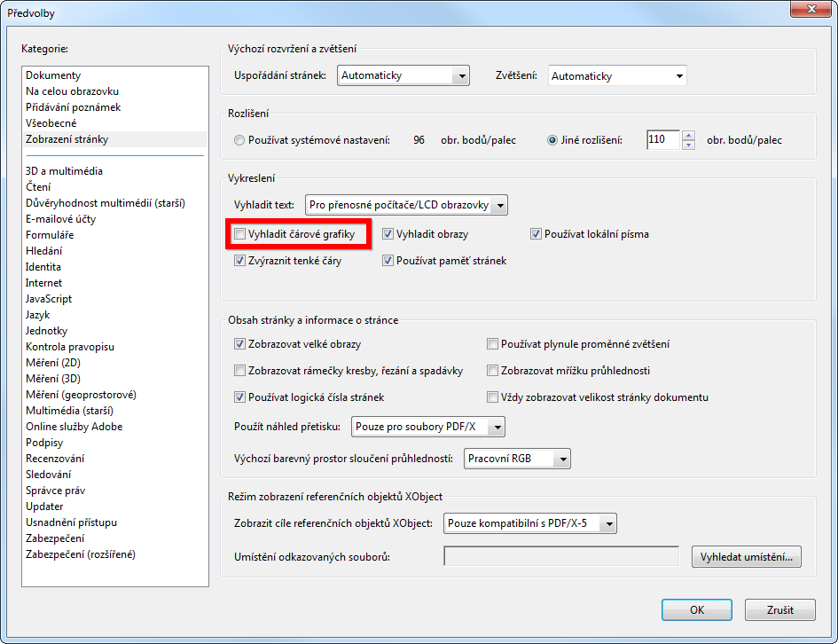The width and height of the screenshot is (838, 644).
Task: Select Používat systémové nastavení radio button
Action: [240, 140]
